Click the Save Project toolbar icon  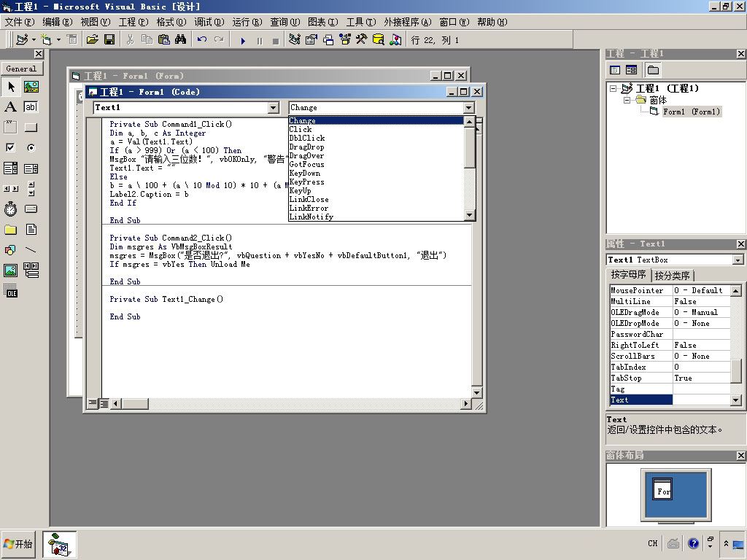(109, 39)
